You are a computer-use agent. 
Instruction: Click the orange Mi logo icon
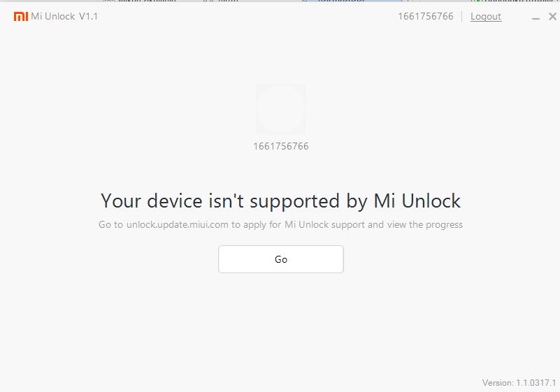click(21, 17)
